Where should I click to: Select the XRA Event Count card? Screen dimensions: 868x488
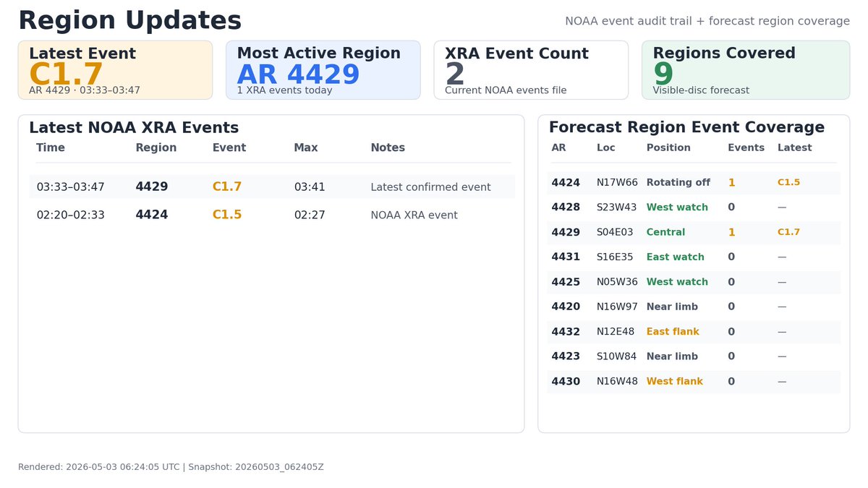coord(531,70)
